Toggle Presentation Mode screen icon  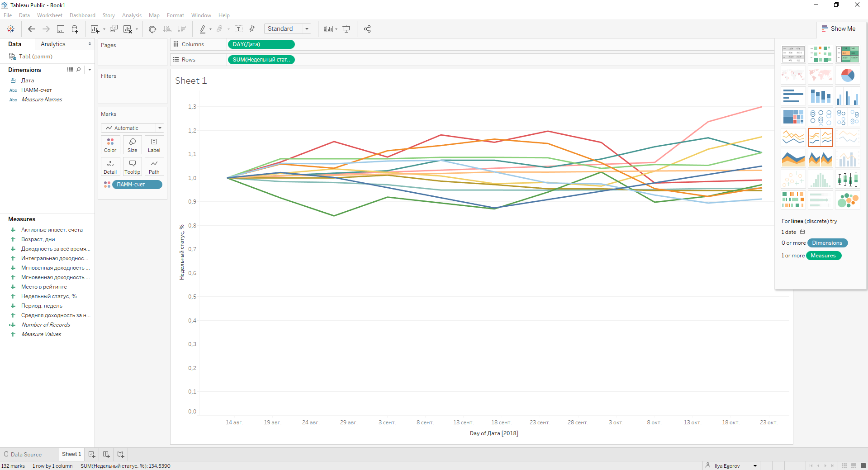click(x=346, y=29)
